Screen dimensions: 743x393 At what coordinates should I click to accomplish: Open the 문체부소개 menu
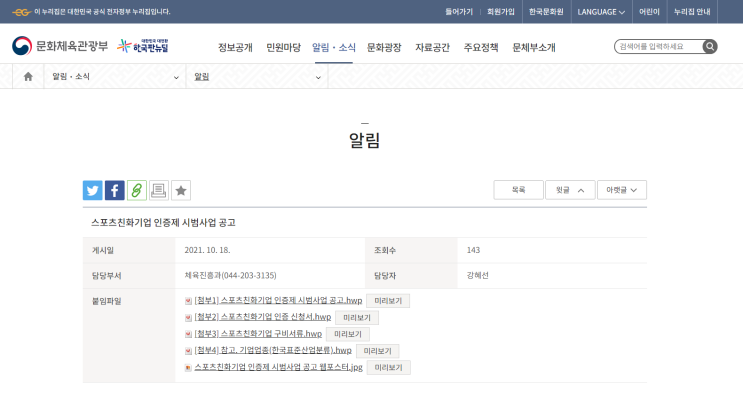click(x=534, y=47)
